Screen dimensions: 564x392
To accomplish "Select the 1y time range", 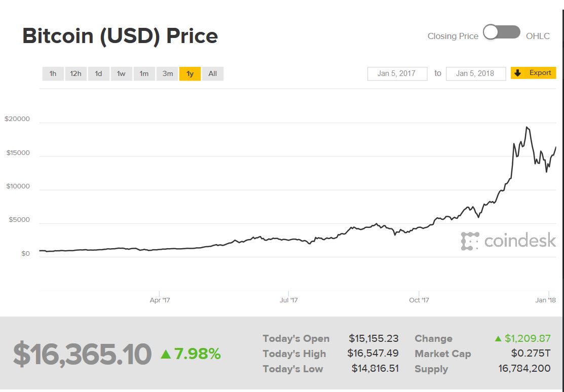I will click(190, 74).
